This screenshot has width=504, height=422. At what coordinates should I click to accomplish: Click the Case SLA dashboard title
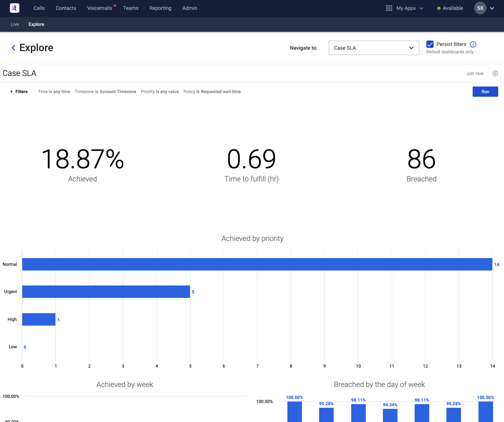point(19,73)
